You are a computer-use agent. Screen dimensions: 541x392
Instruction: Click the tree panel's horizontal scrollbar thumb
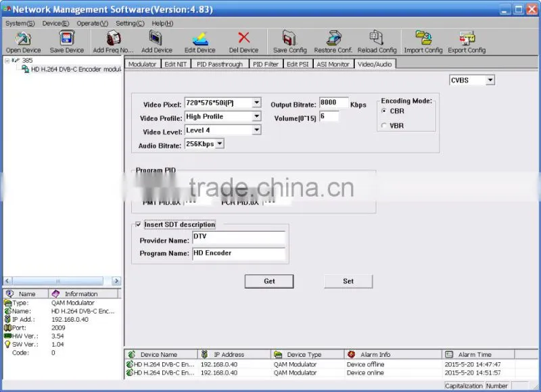coord(57,280)
